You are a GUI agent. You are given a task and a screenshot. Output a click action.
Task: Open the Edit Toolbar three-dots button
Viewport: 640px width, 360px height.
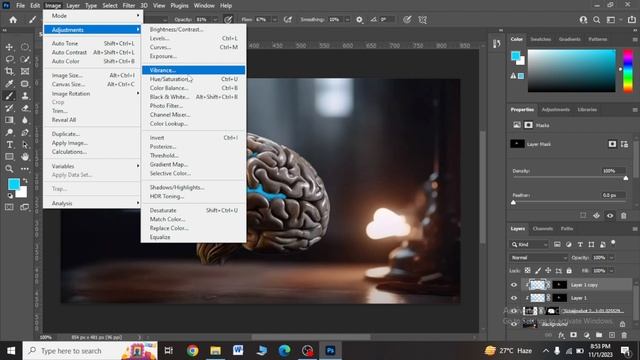click(25, 169)
